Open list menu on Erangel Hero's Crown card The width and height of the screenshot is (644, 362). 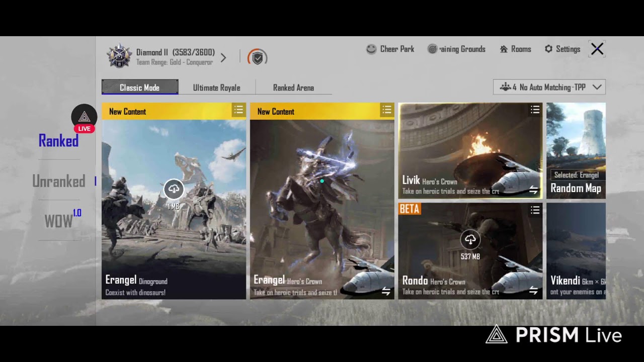click(x=386, y=110)
